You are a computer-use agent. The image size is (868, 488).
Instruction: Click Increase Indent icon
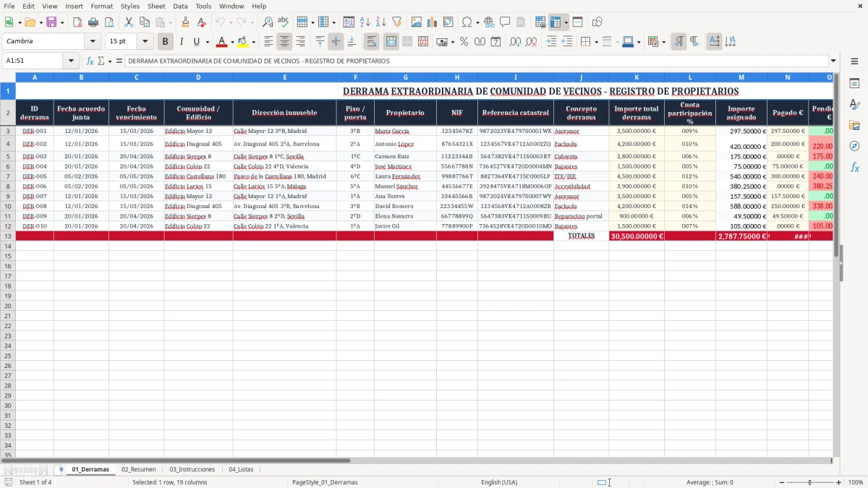(551, 41)
